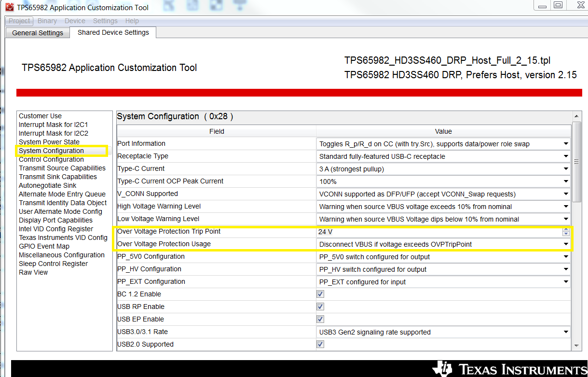The width and height of the screenshot is (588, 377).
Task: Expand Low Voltage Warning Level dropdown
Action: [566, 219]
